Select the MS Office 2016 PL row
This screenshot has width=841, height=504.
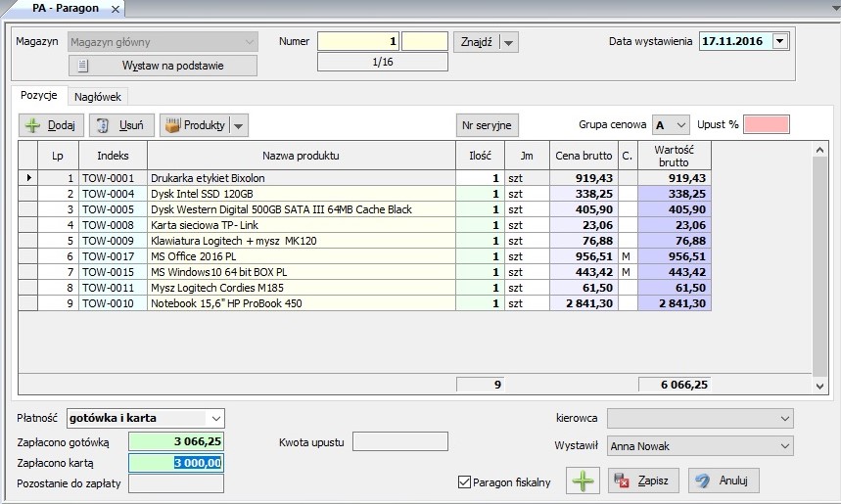pyautogui.click(x=365, y=256)
